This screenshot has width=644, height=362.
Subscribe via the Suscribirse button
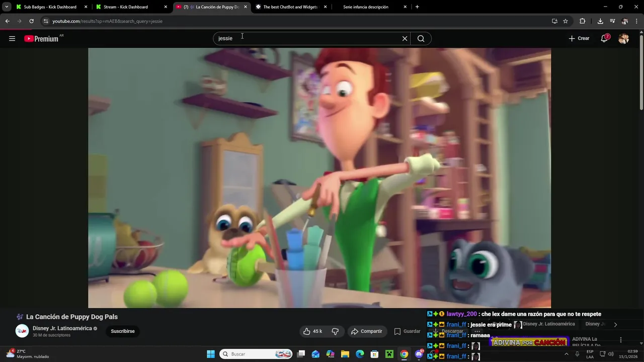click(x=123, y=331)
